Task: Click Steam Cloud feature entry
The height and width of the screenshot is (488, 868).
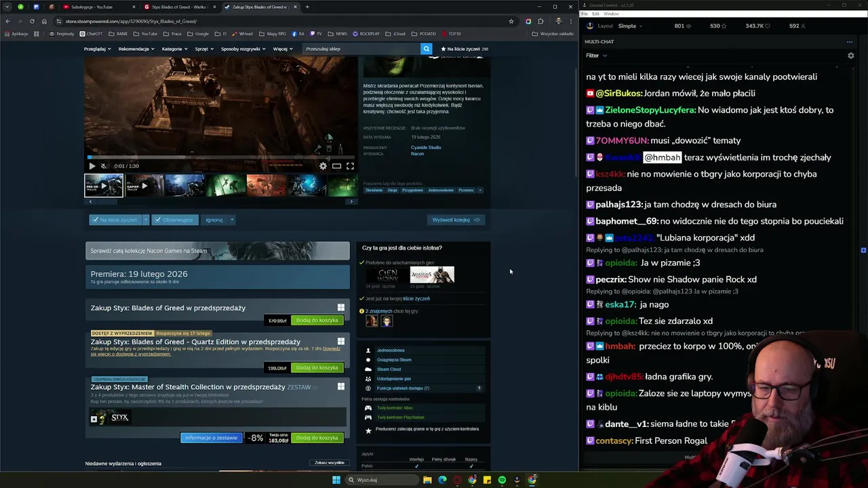Action: [389, 369]
